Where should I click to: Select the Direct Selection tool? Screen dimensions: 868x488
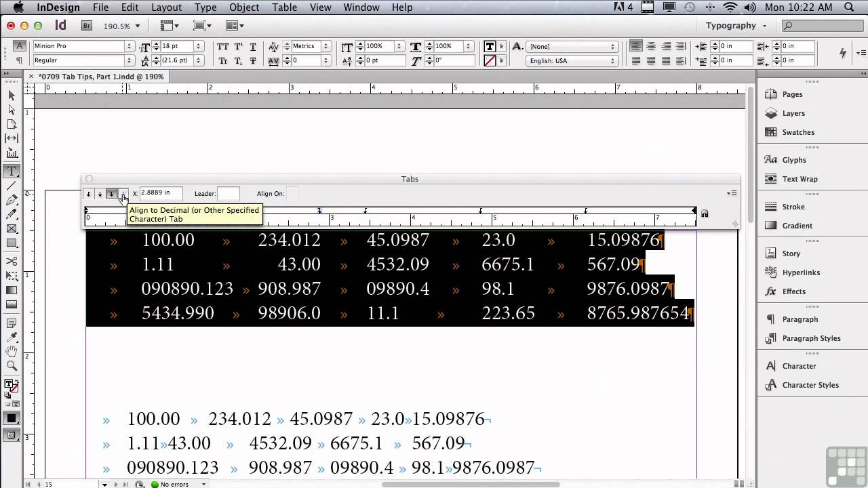click(x=12, y=110)
